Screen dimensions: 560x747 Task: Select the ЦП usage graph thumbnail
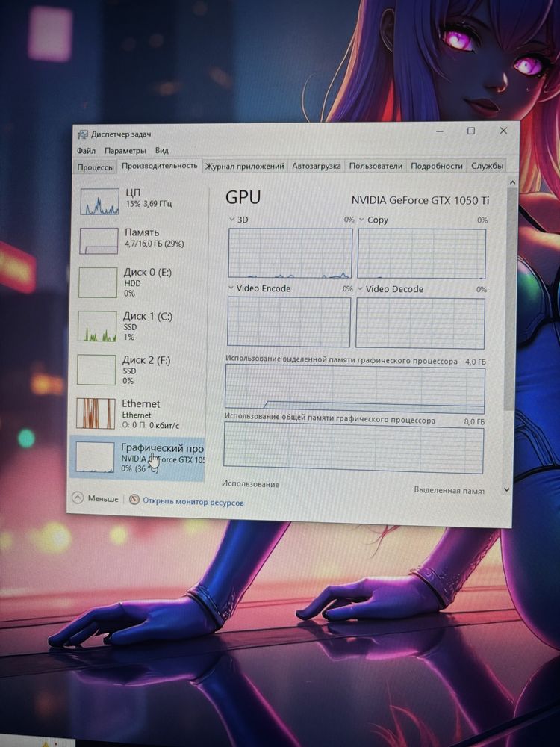pos(99,202)
